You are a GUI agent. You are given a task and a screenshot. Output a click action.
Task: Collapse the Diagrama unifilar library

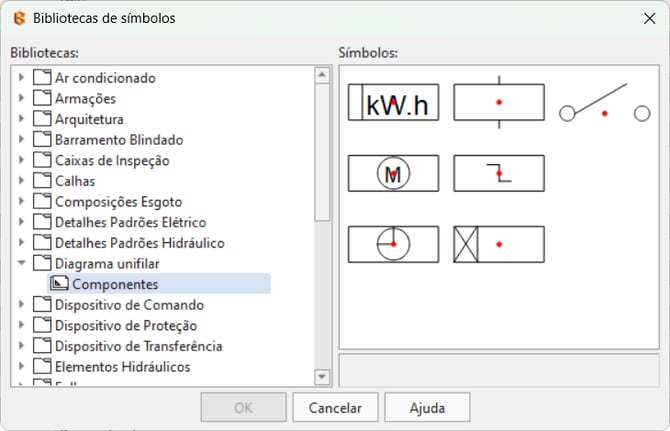click(21, 264)
